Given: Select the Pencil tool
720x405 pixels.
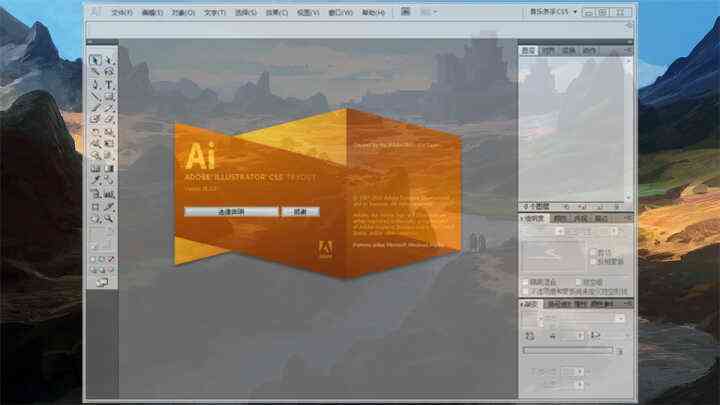Looking at the screenshot, I should coord(109,108).
